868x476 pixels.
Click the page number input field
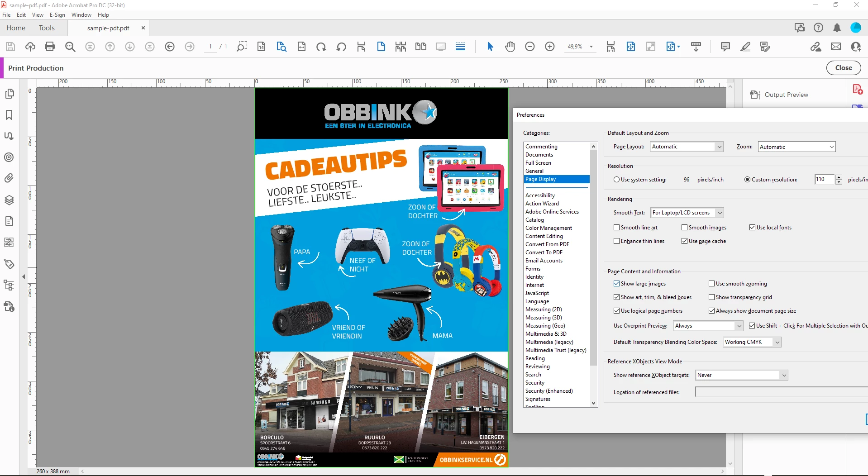click(x=210, y=47)
